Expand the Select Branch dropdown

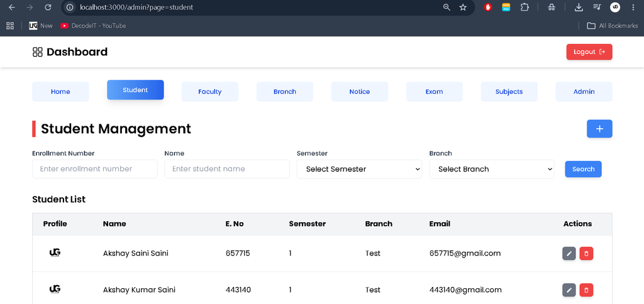[x=492, y=169]
